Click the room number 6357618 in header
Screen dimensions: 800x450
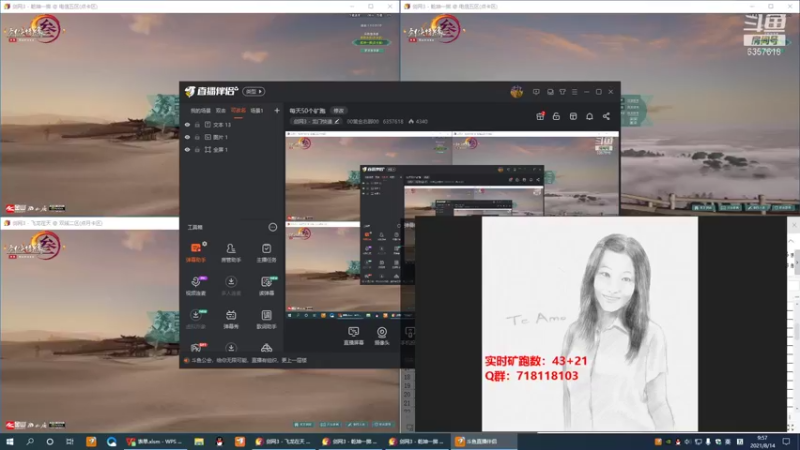[x=393, y=121]
